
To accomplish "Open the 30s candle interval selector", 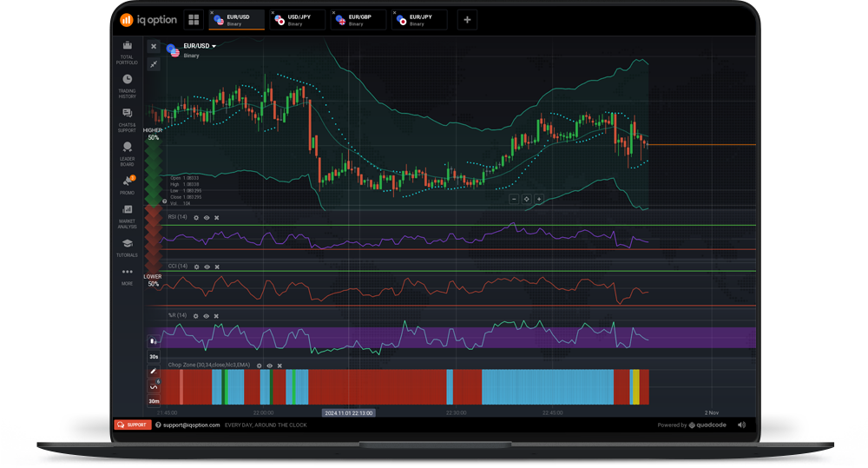I will [154, 357].
